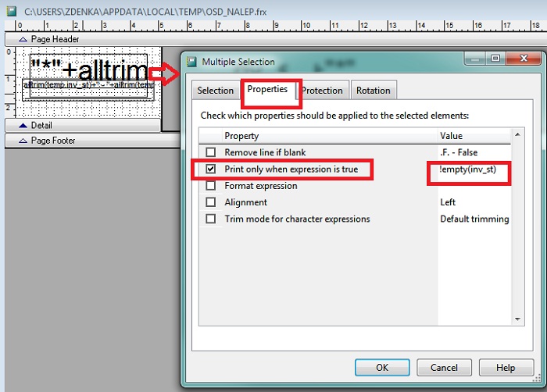This screenshot has width=547, height=392.
Task: Click the Detail band triangle marker
Action: point(23,125)
